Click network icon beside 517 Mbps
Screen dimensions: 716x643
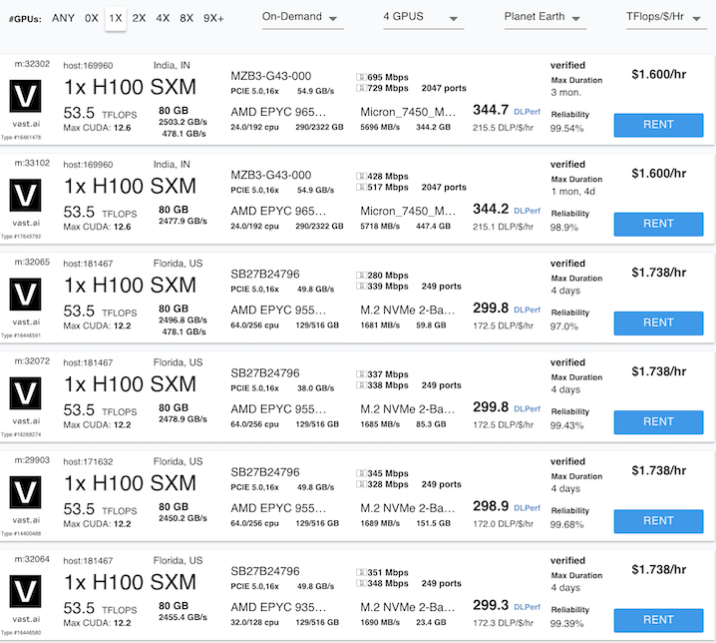[361, 187]
